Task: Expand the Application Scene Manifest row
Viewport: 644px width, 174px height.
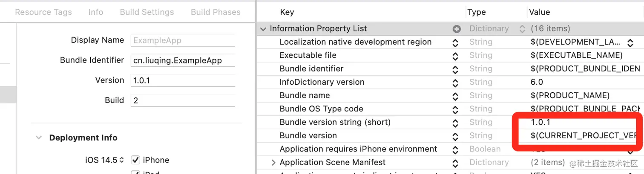Action: click(273, 163)
